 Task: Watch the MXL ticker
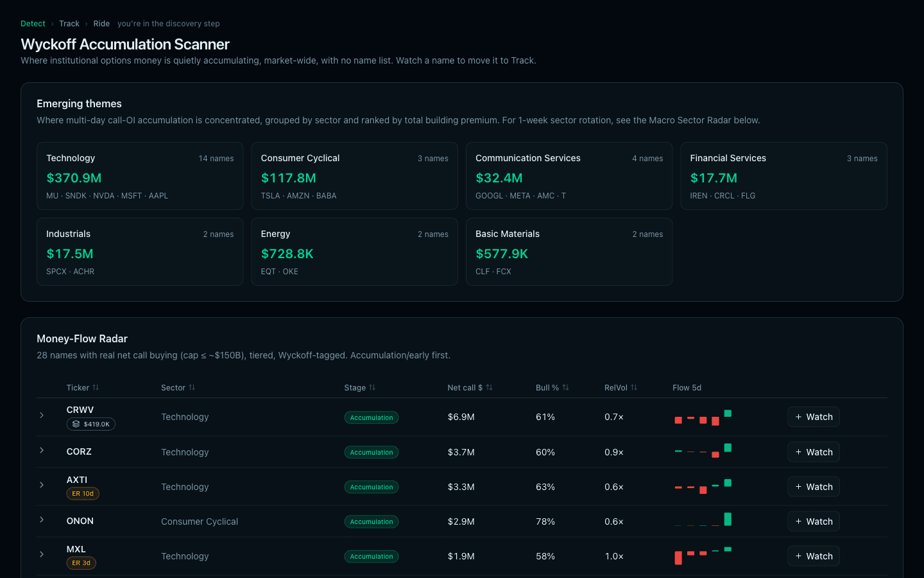pos(814,556)
